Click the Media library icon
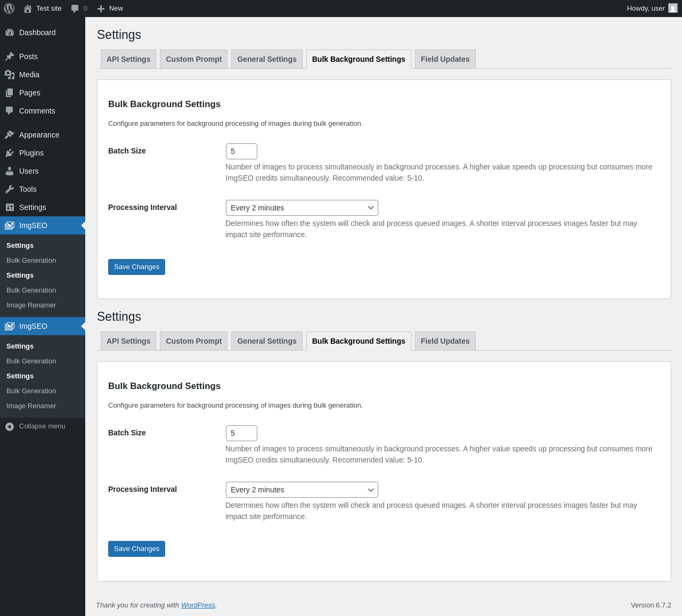 (10, 75)
